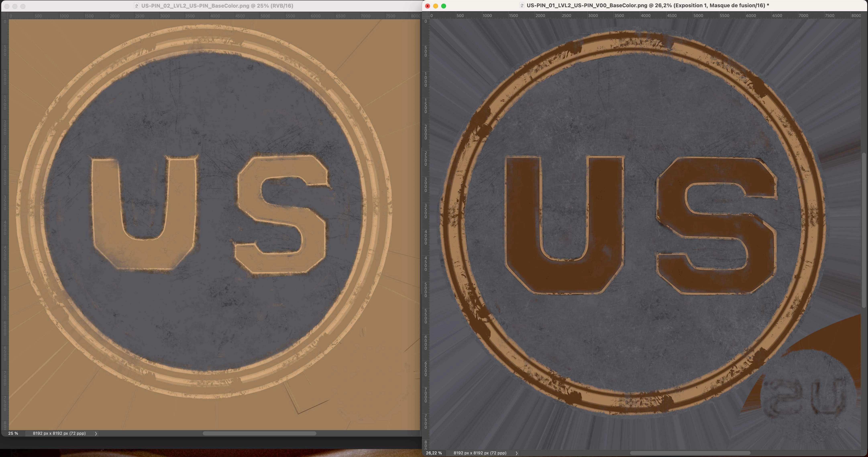This screenshot has height=457, width=868.
Task: Click horizontal scrollbar thumb of US-PIN_02 window
Action: (x=259, y=433)
